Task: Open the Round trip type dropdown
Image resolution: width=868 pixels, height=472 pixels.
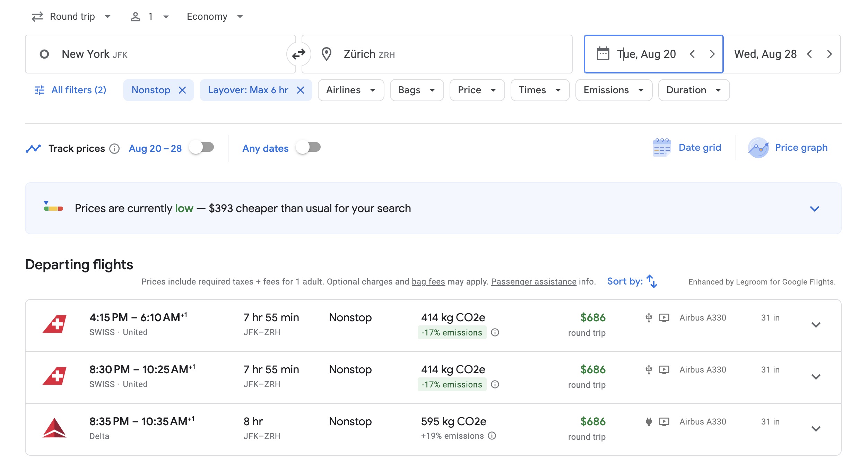Action: [71, 17]
